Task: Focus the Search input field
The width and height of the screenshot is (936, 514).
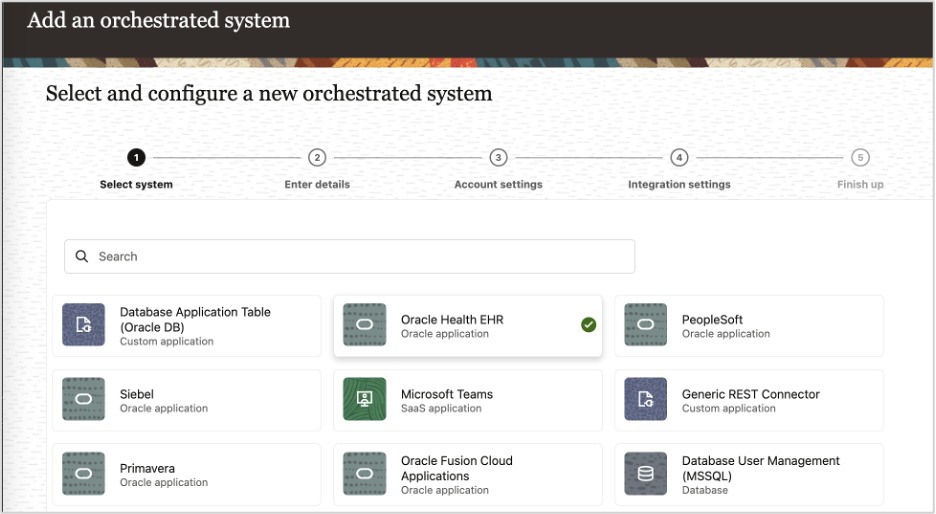Action: 350,257
